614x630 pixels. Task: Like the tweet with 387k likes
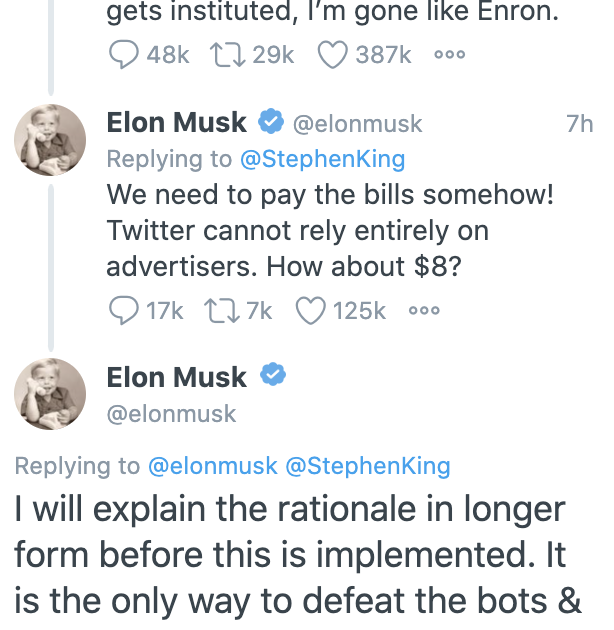331,55
